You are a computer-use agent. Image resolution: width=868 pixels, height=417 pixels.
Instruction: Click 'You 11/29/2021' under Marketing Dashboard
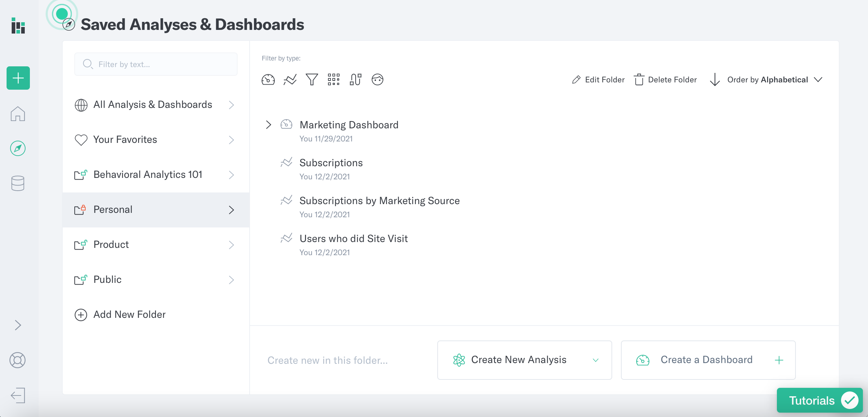click(326, 139)
